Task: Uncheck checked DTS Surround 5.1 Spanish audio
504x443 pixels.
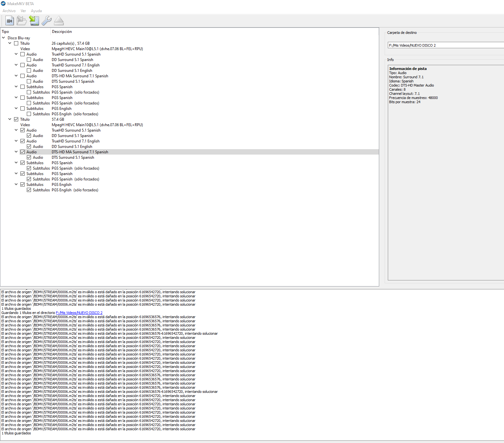Action: 29,157
